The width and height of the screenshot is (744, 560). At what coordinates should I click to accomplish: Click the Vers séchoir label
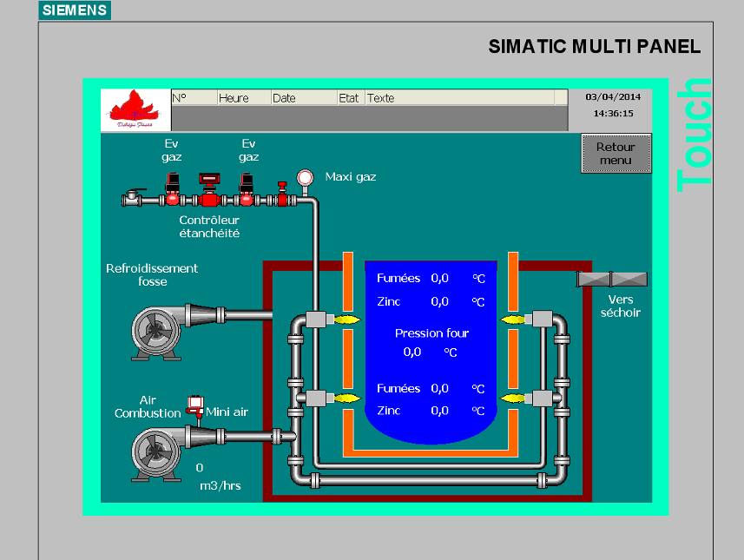pyautogui.click(x=621, y=306)
